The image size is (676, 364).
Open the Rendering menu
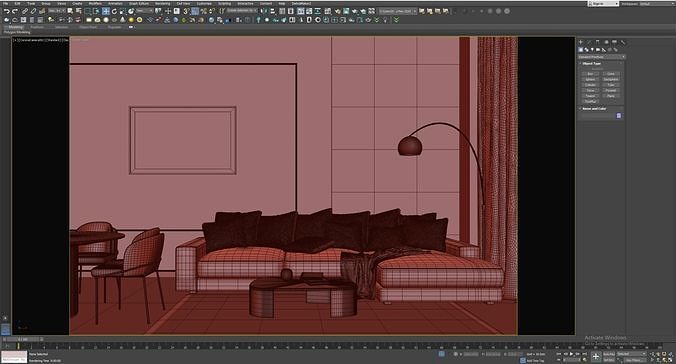click(163, 3)
